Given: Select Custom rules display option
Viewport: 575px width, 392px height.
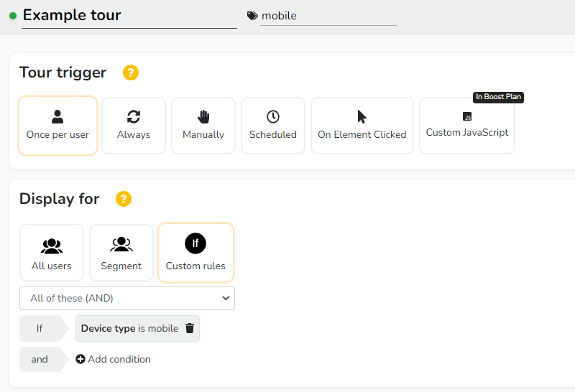Looking at the screenshot, I should click(x=195, y=253).
